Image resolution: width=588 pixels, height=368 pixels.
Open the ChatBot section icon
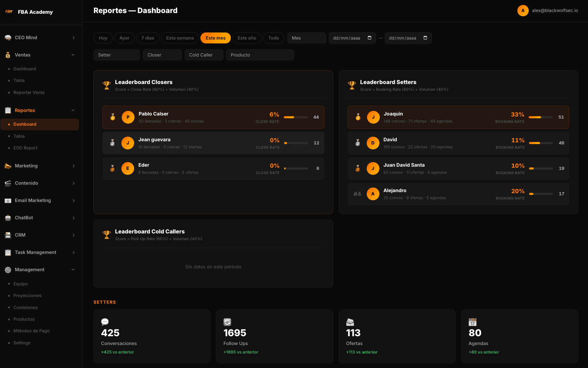8,218
